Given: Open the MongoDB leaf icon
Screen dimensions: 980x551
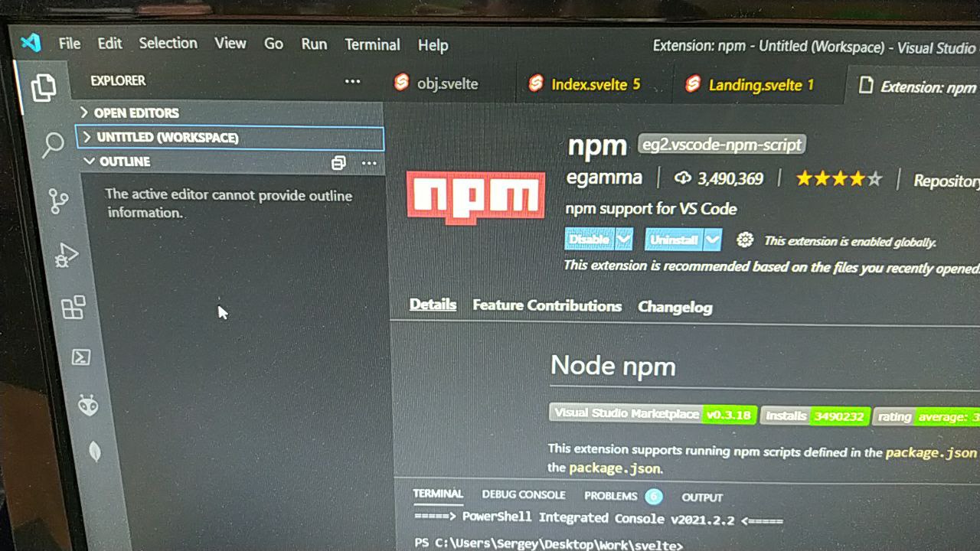Looking at the screenshot, I should point(95,452).
